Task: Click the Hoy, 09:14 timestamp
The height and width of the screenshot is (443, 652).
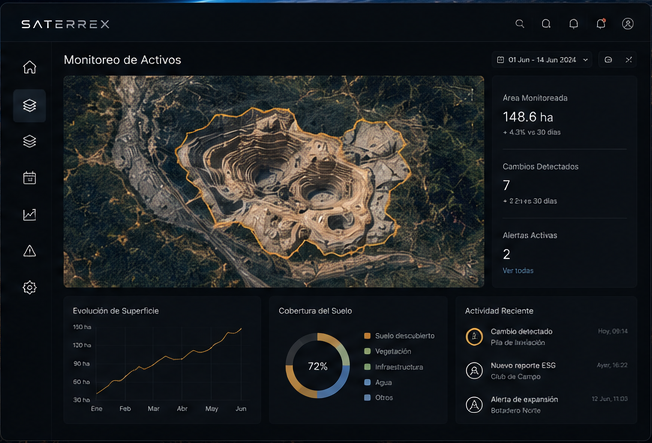Action: [612, 332]
